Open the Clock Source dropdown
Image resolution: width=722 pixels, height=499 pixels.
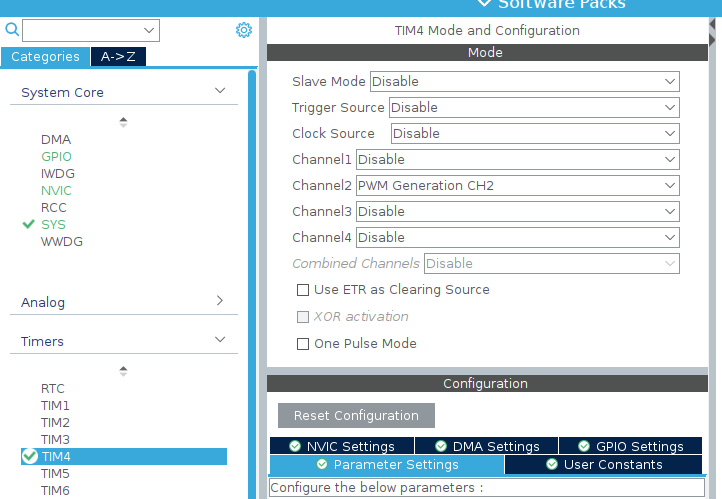coord(535,133)
